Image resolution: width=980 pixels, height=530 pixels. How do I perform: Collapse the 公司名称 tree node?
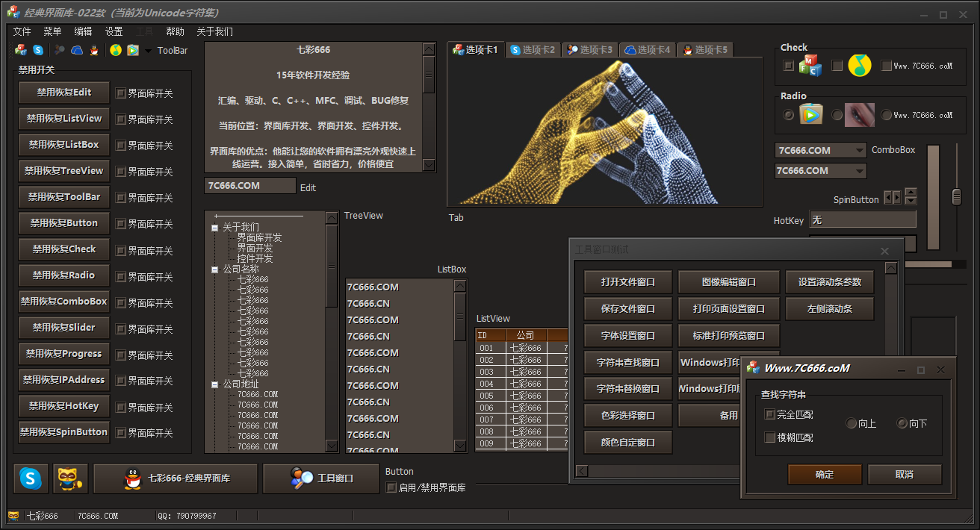(215, 269)
